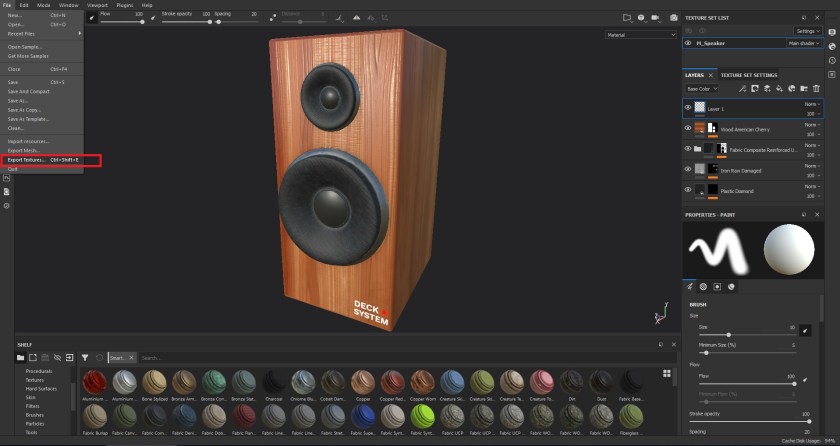
Task: Hide the Wood American Cherry layer
Action: [688, 128]
